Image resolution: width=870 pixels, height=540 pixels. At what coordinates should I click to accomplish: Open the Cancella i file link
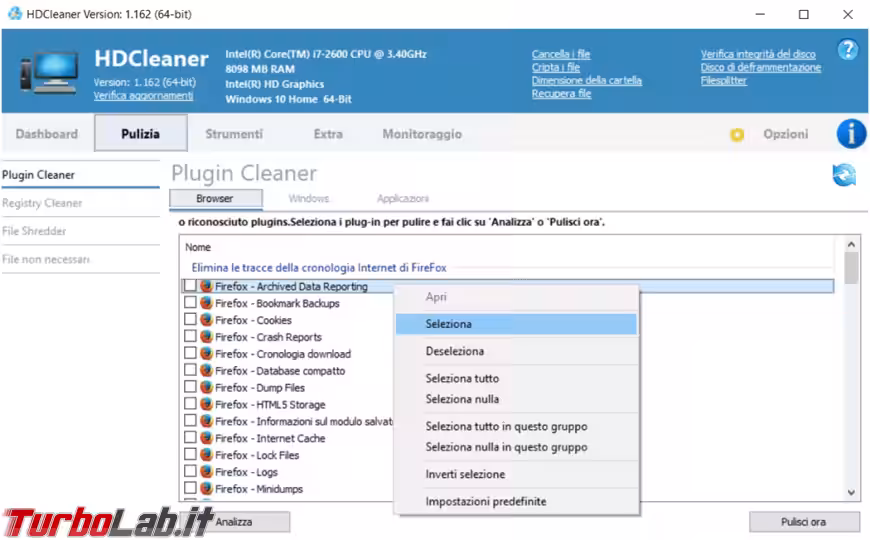[560, 54]
